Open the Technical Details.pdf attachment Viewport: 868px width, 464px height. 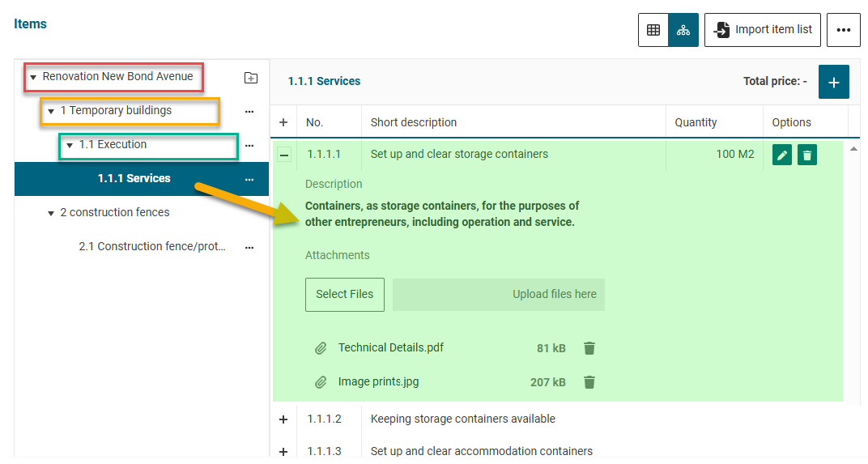tap(390, 348)
